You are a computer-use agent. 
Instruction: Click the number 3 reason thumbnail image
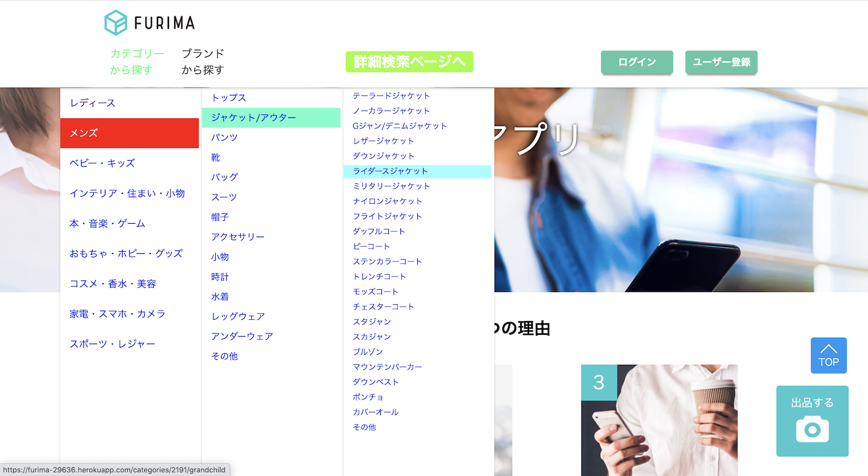click(x=659, y=420)
